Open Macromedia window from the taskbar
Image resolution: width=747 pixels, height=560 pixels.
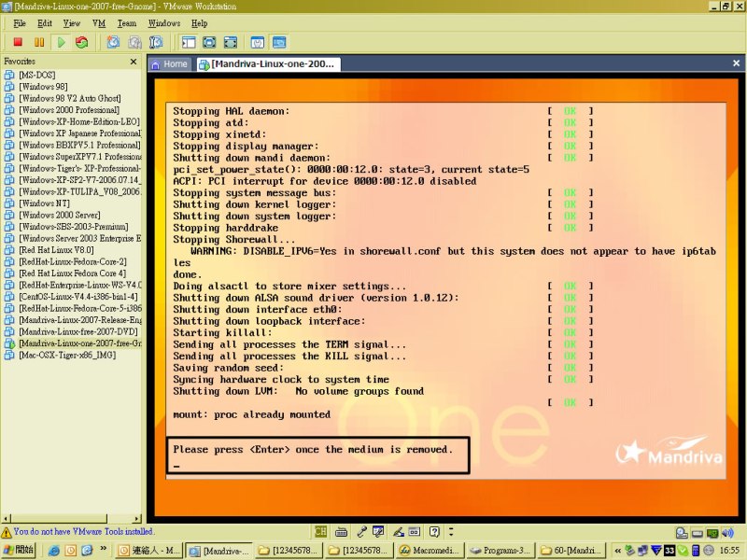pyautogui.click(x=427, y=551)
